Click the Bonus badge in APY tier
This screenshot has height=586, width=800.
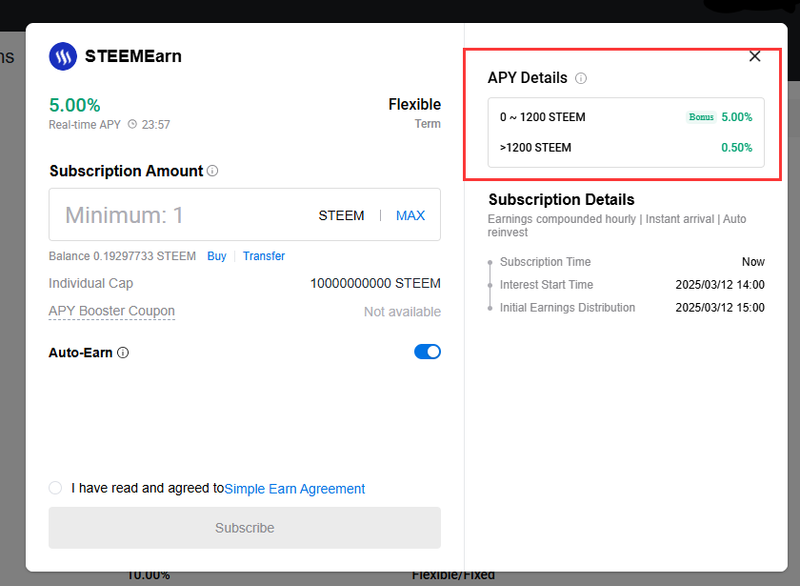coord(701,117)
